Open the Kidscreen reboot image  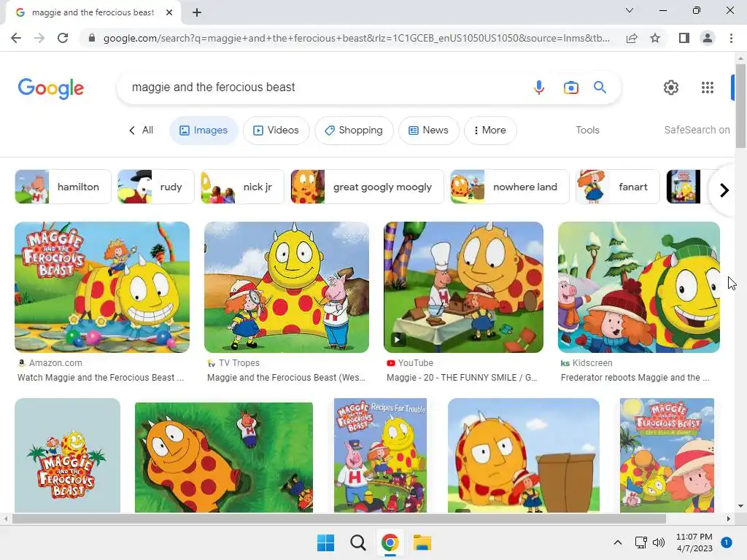point(639,287)
